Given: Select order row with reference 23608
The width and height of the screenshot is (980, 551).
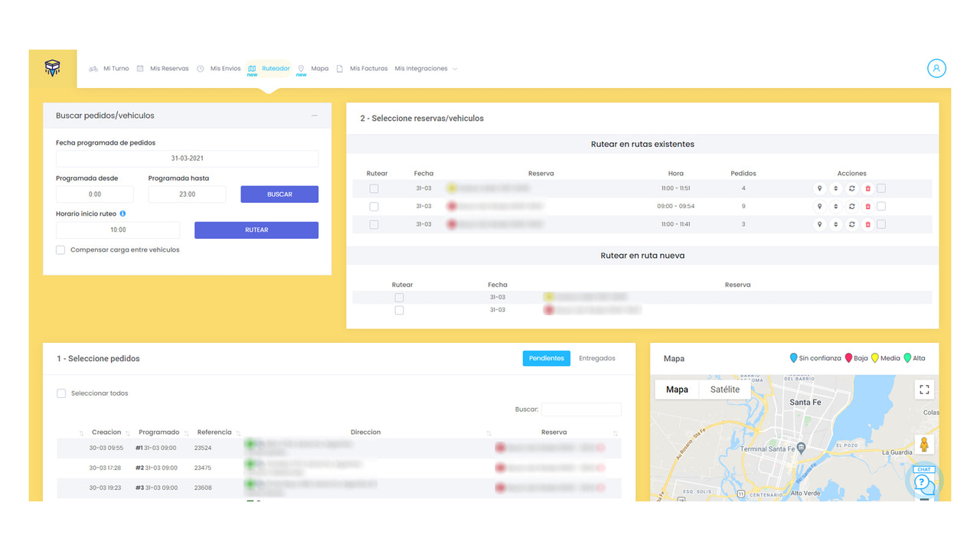Looking at the screenshot, I should [339, 487].
